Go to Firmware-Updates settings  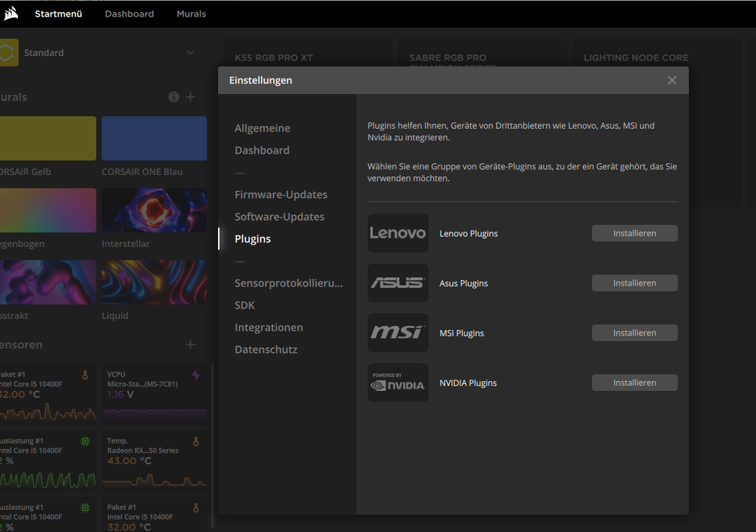tap(281, 194)
